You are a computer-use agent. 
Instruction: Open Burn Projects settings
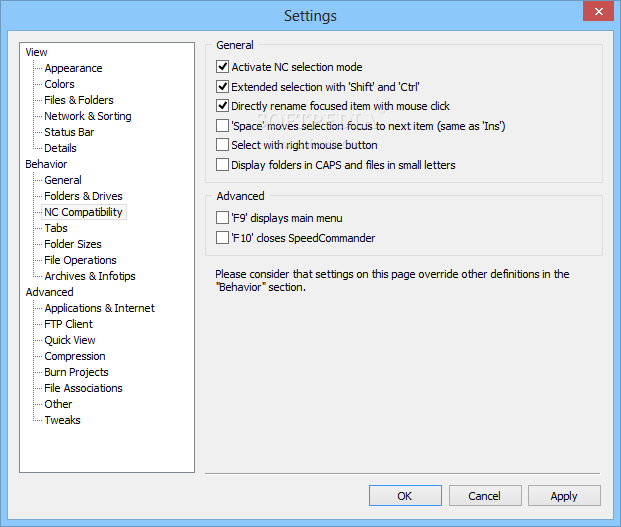[76, 372]
